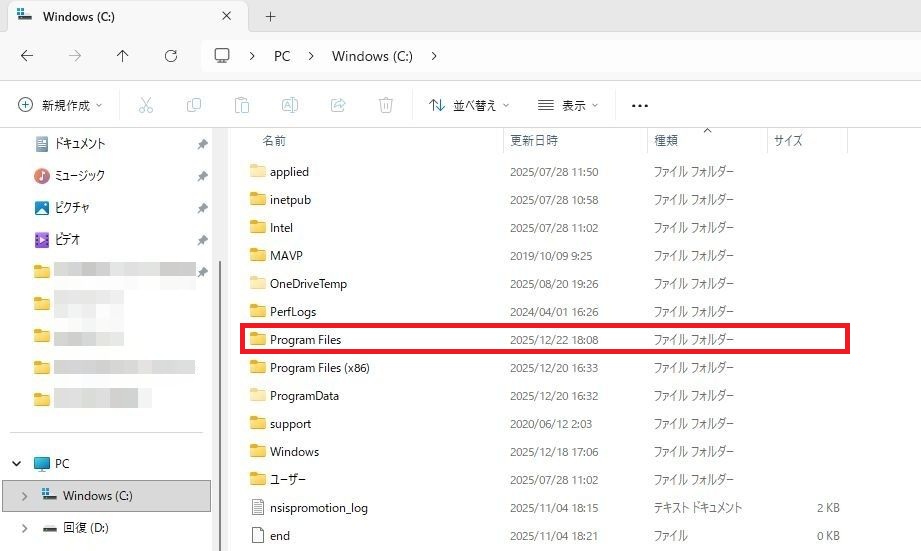Refresh the current folder view
Image resolution: width=921 pixels, height=551 pixels.
[x=170, y=56]
